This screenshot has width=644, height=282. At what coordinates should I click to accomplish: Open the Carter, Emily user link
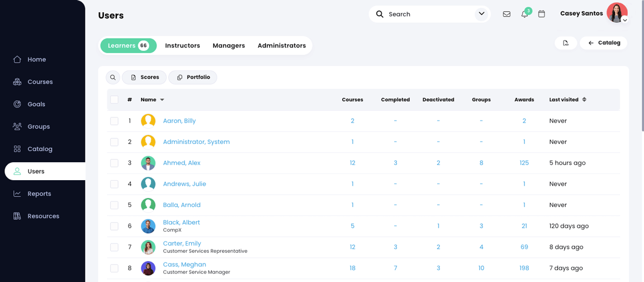coord(182,243)
